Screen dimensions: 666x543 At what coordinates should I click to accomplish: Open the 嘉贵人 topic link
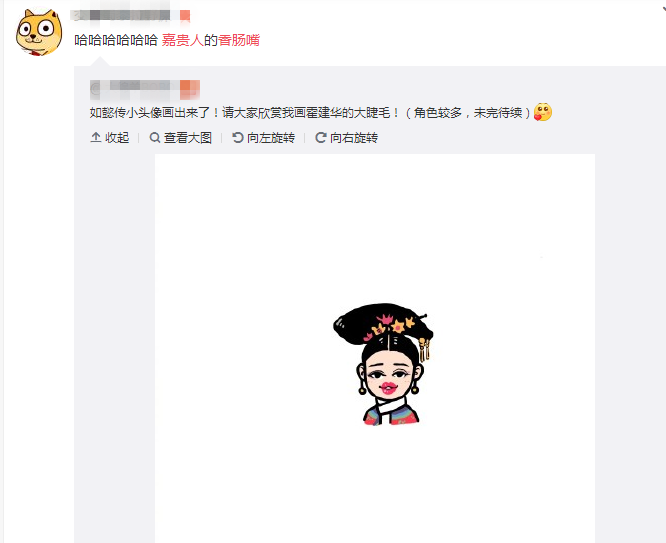(x=183, y=40)
